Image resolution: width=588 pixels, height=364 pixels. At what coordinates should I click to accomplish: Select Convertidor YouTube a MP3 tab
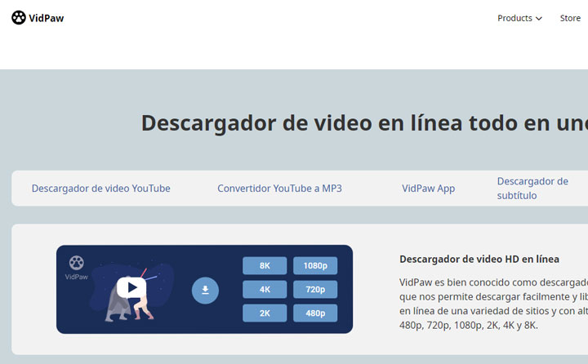click(x=280, y=189)
